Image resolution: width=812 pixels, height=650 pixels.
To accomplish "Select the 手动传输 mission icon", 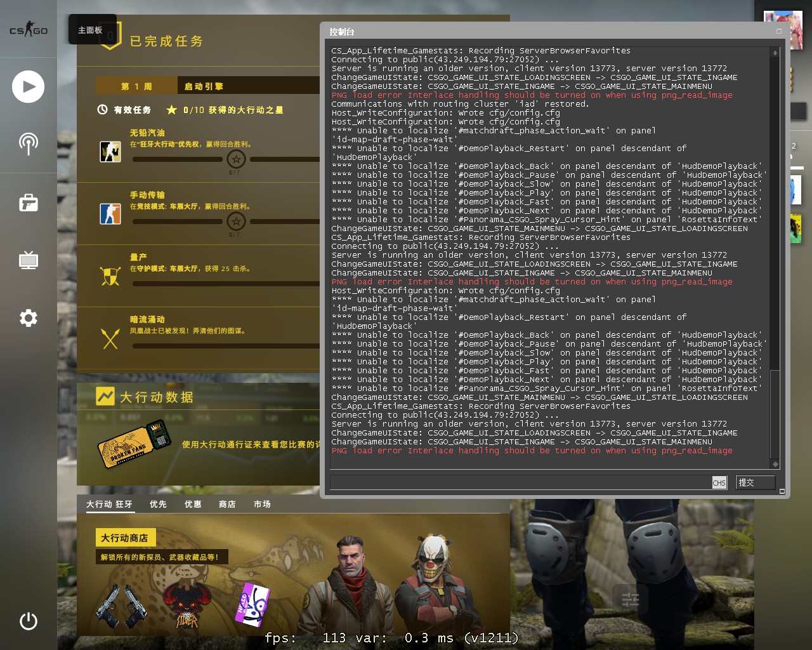I will coord(110,213).
